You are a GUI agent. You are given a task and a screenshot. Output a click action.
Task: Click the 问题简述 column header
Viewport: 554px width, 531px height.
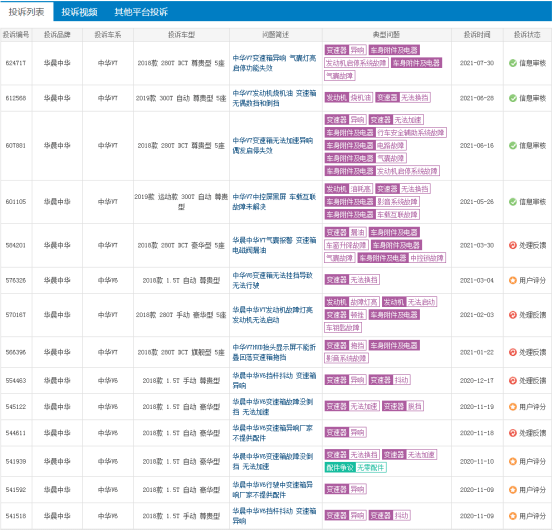click(276, 35)
